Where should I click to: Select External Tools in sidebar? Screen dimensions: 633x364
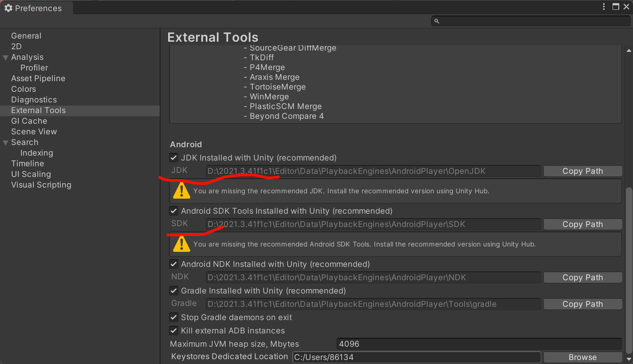[80, 110]
